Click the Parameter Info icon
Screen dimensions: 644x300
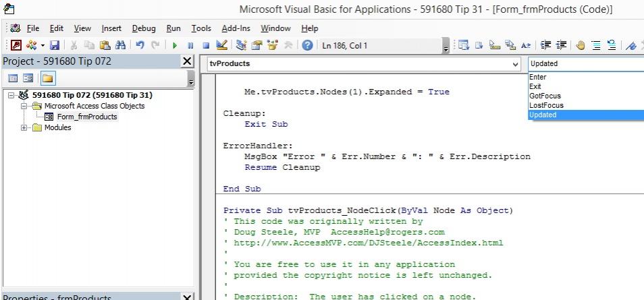[x=510, y=45]
